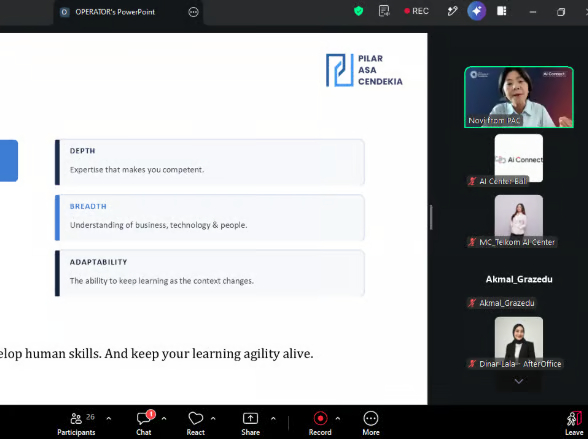This screenshot has width=588, height=439.
Task: Expand the Record options arrow
Action: click(338, 418)
